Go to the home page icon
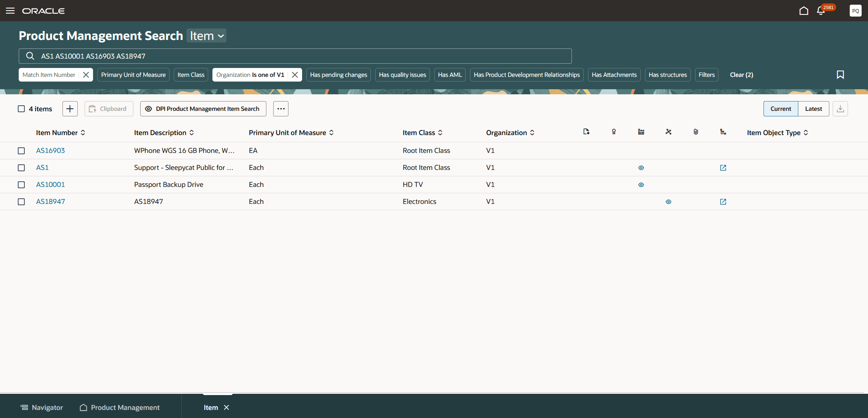 coord(803,11)
